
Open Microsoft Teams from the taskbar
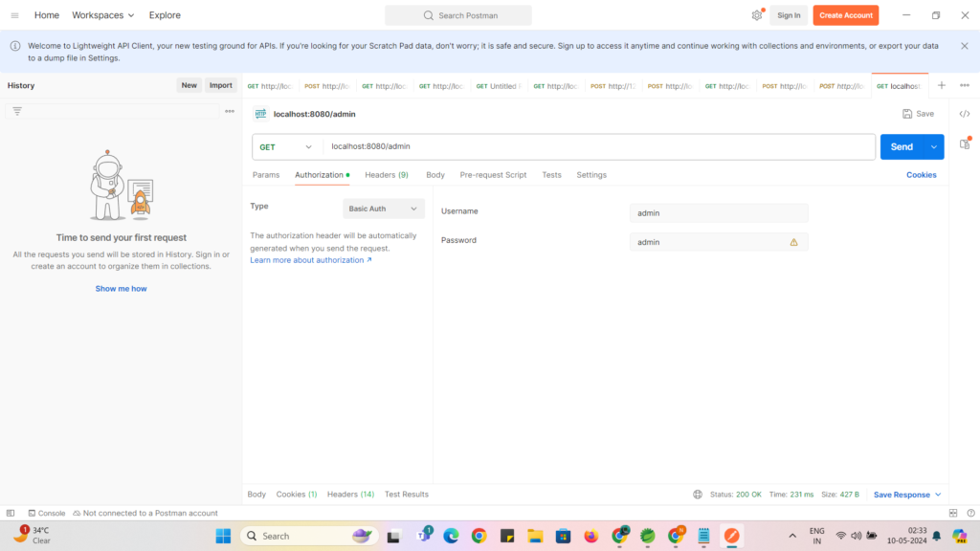coord(424,535)
